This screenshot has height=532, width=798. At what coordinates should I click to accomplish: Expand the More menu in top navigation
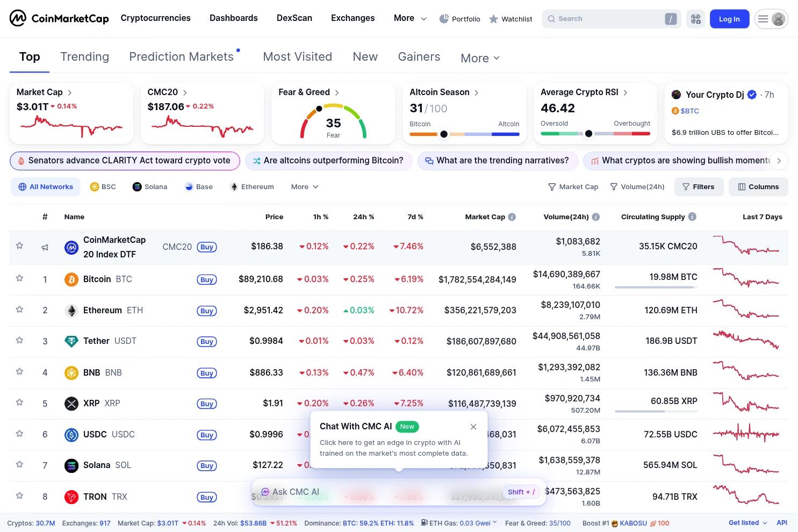[410, 18]
